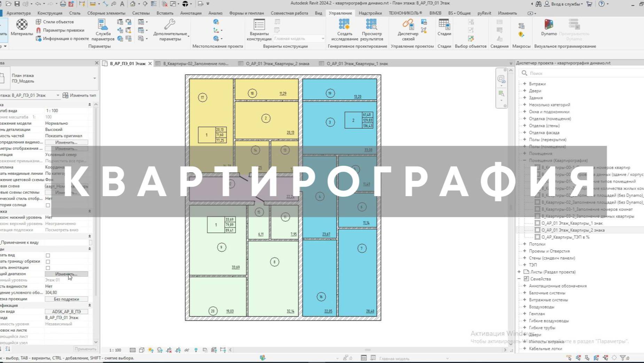Open Design Options (Варианты конструкции)
The height and width of the screenshot is (363, 644).
(259, 30)
